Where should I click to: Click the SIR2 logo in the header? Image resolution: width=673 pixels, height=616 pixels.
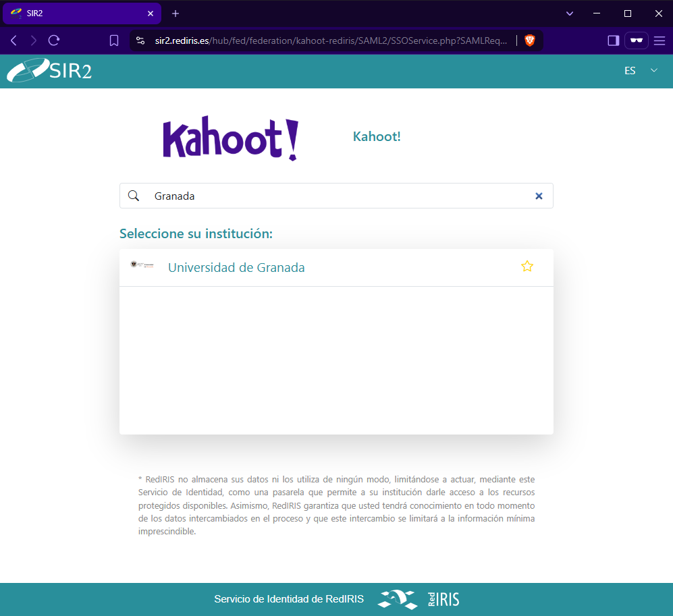click(x=49, y=70)
